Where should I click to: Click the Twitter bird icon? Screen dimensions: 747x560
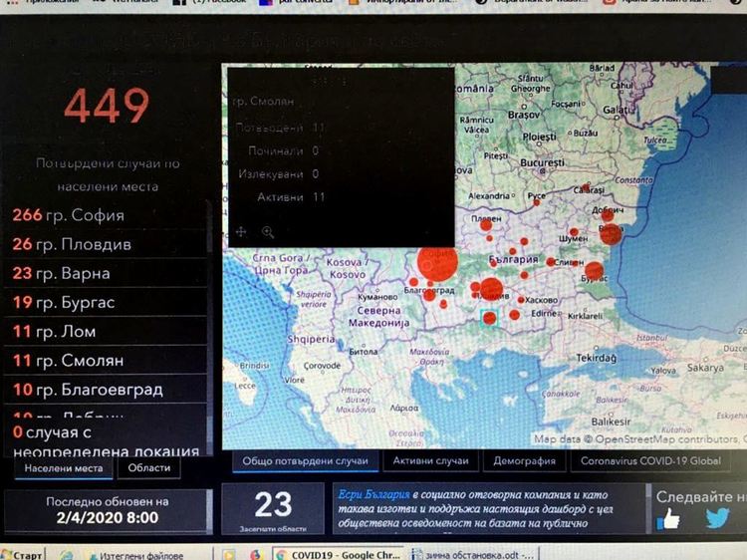(x=717, y=518)
